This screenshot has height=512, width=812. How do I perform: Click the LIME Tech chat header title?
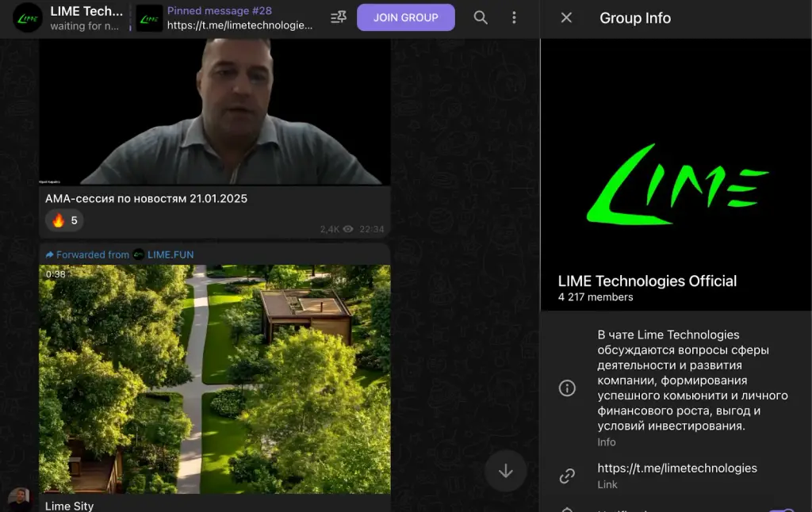86,11
